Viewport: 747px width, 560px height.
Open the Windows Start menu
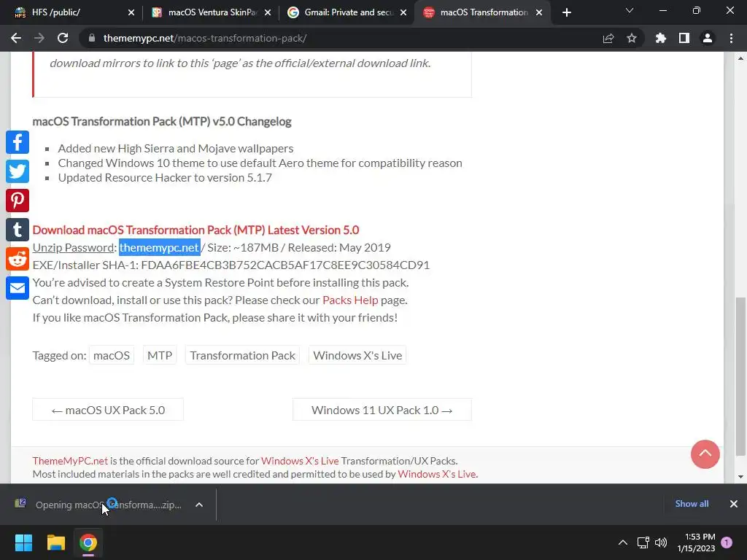(x=23, y=542)
